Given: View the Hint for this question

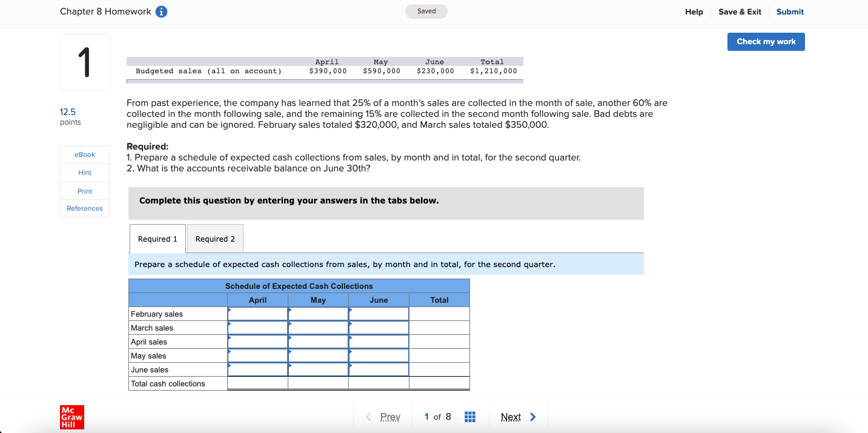Looking at the screenshot, I should coord(84,173).
